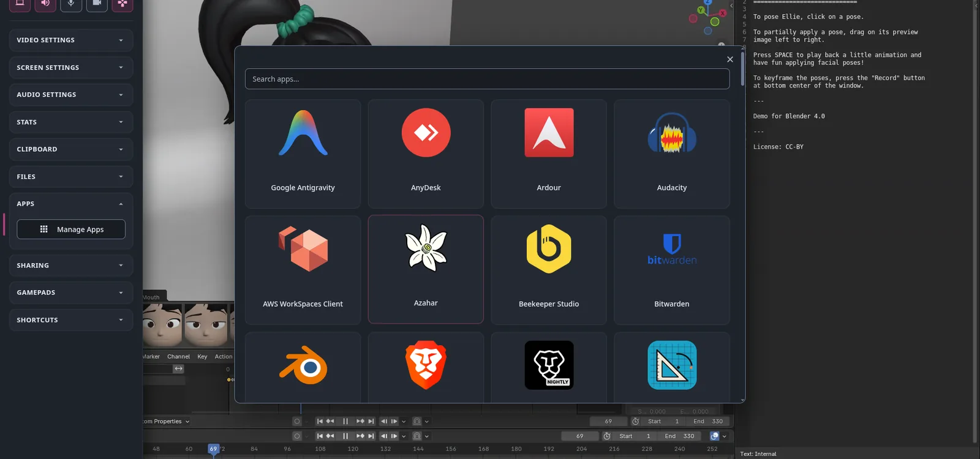This screenshot has width=980, height=459.
Task: Click the orange Brave lion icon
Action: 426,365
